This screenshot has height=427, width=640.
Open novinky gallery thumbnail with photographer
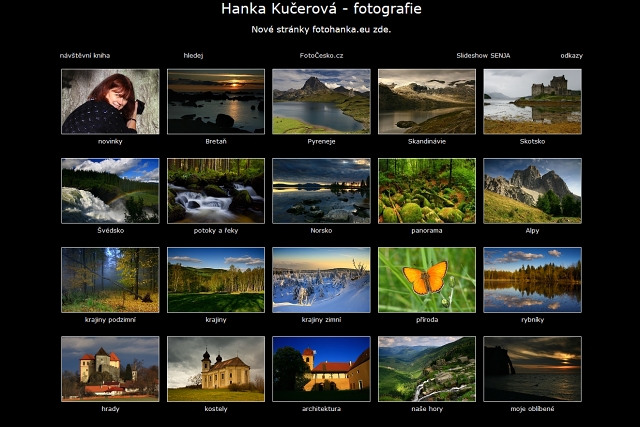(x=110, y=101)
